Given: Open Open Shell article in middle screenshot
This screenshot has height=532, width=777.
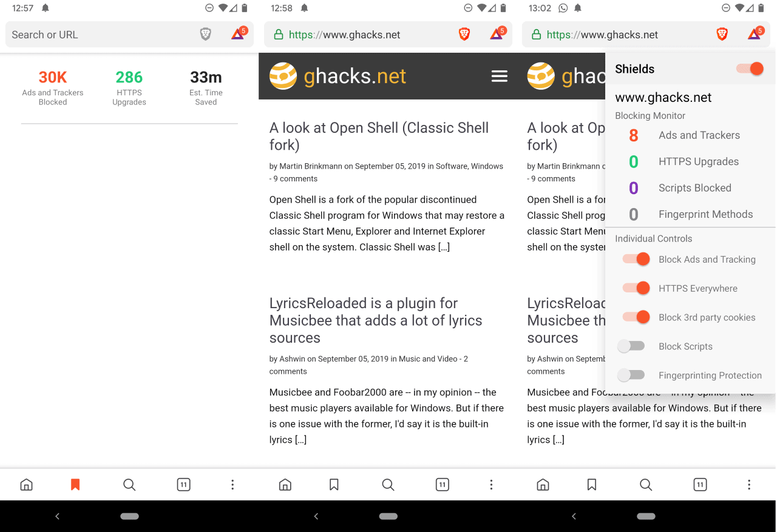Looking at the screenshot, I should tap(379, 136).
